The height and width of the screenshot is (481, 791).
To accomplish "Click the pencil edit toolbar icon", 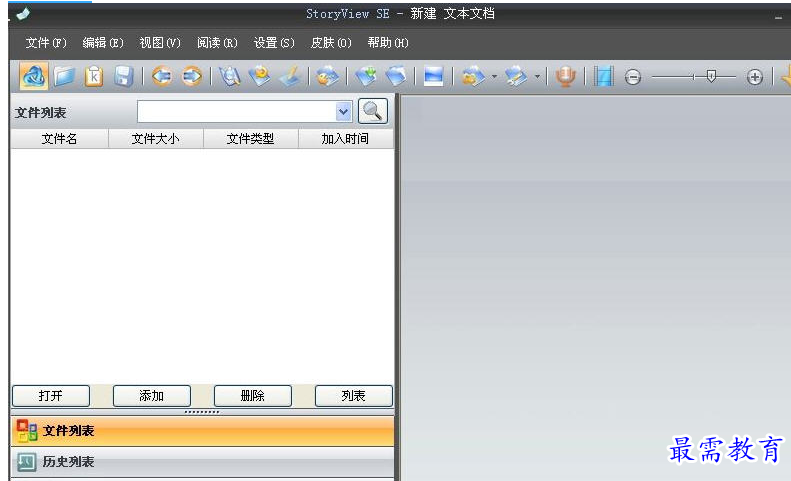I will point(291,77).
